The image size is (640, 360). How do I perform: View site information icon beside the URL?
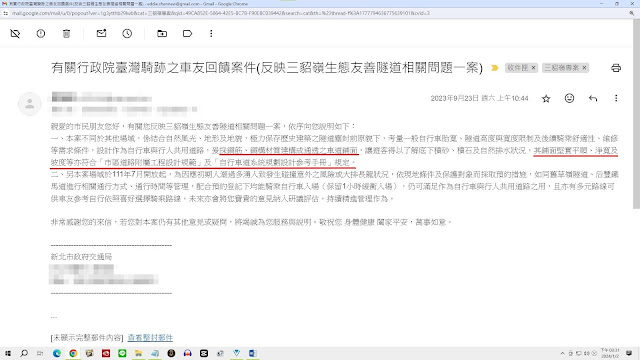[5, 13]
